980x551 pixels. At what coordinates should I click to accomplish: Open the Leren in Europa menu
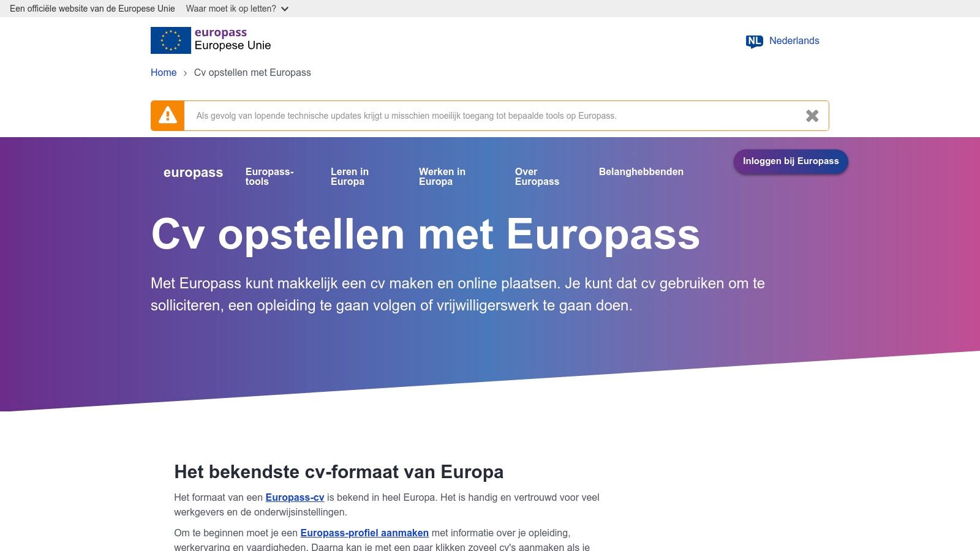pos(350,176)
